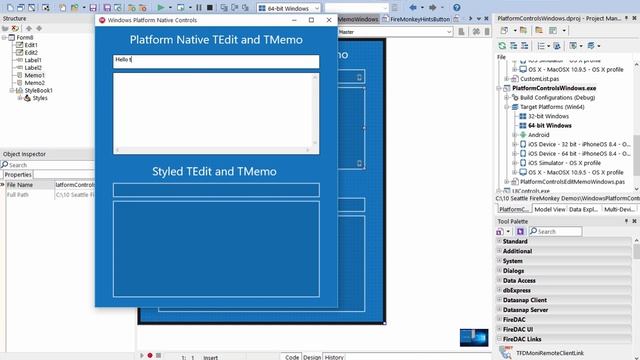Image resolution: width=640 pixels, height=360 pixels.
Task: Click the Save icon in the toolbar
Action: click(93, 8)
